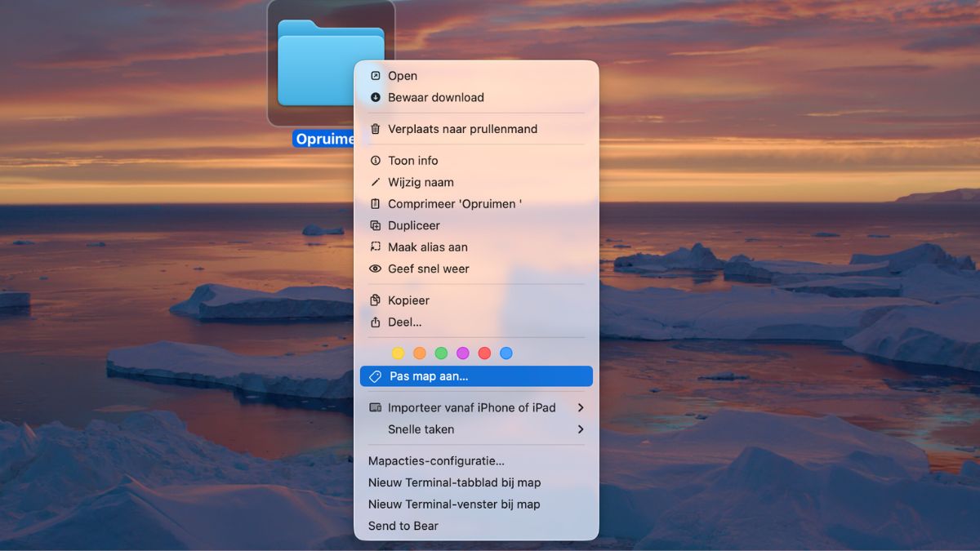980x551 pixels.
Task: Apply the yellow tag color
Action: pyautogui.click(x=398, y=353)
